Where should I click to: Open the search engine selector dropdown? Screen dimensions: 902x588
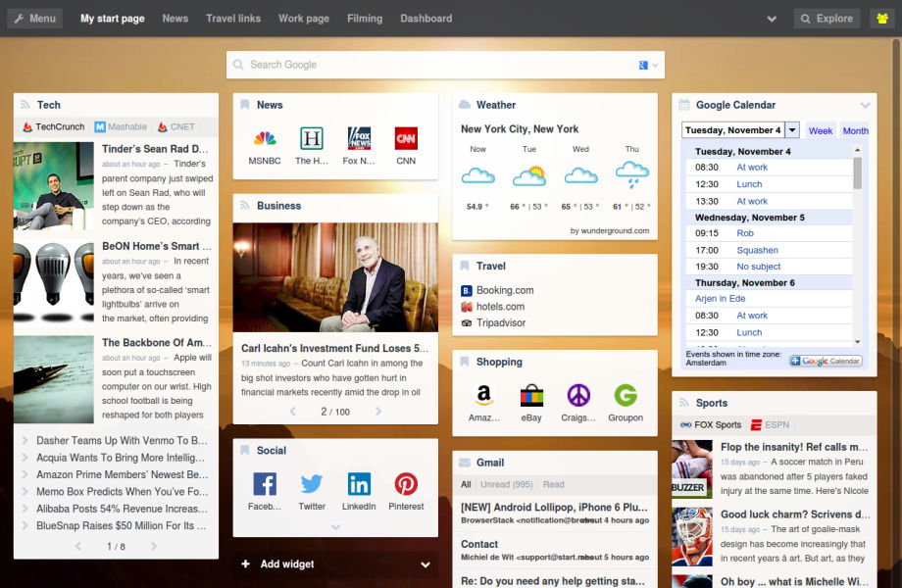[649, 65]
